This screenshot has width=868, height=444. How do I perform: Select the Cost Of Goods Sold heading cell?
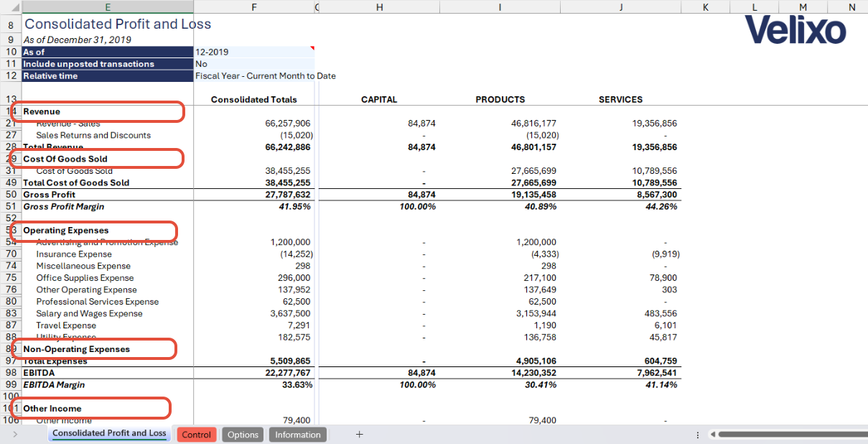108,159
